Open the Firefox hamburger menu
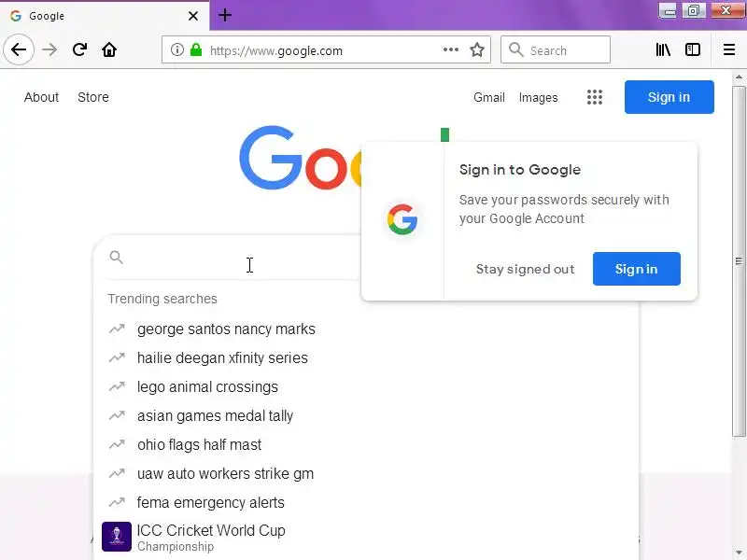The width and height of the screenshot is (747, 560). point(729,49)
